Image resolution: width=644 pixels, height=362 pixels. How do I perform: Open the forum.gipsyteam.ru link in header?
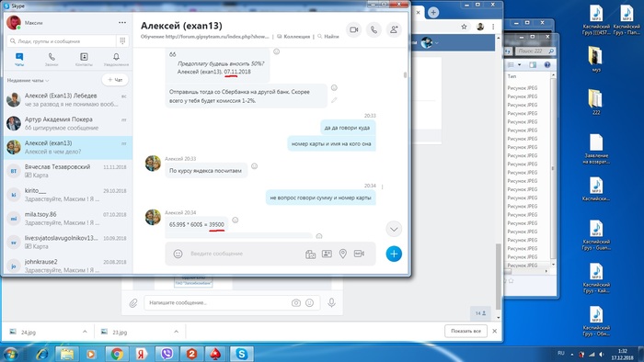tap(217, 37)
